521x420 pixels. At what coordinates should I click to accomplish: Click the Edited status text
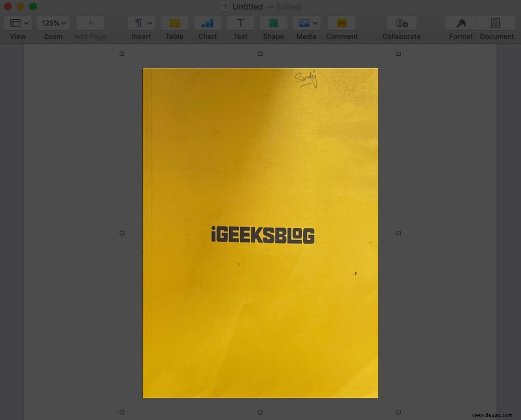pos(289,7)
